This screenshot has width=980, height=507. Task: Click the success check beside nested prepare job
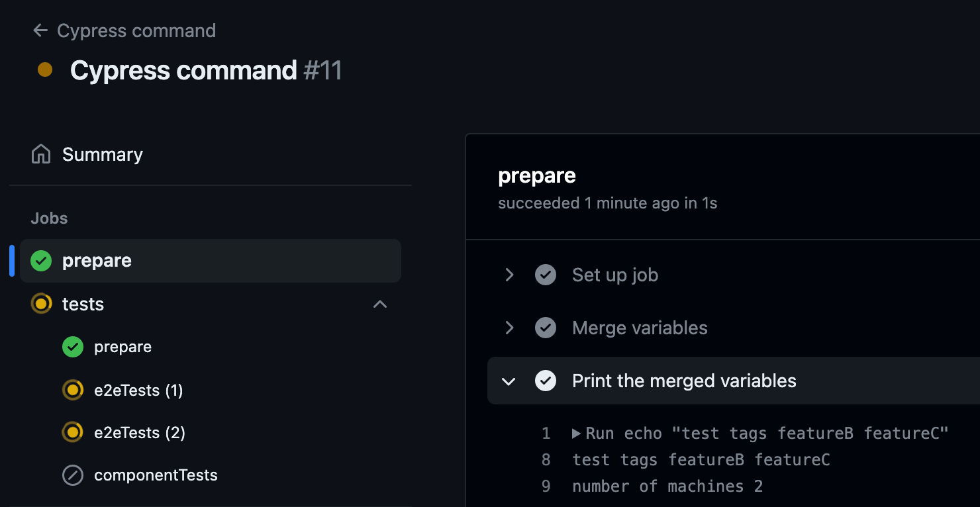(73, 346)
